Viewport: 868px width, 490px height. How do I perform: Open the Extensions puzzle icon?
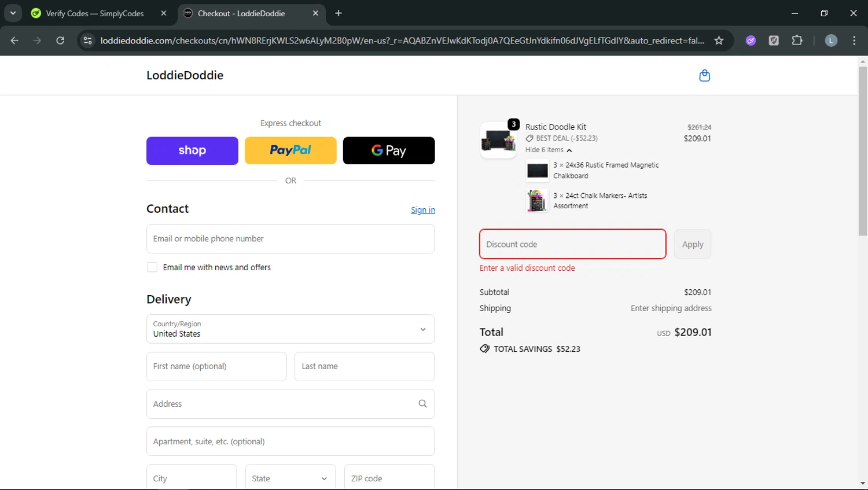tap(797, 40)
